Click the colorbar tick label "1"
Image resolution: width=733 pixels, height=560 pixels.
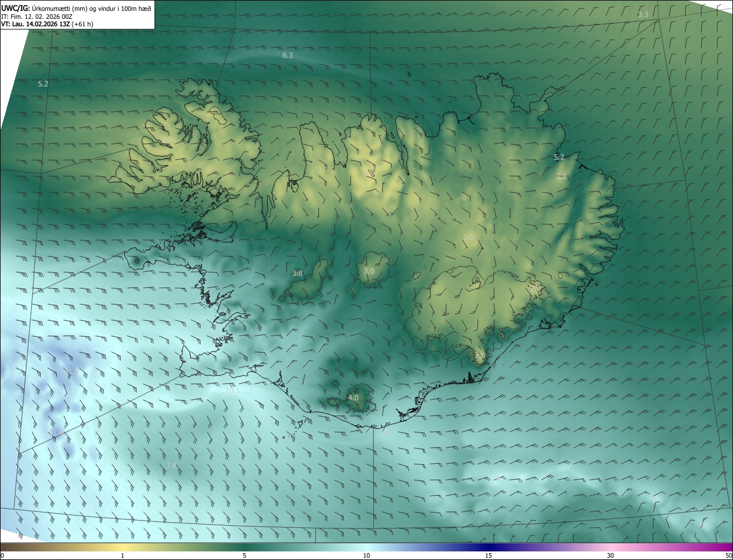(123, 555)
